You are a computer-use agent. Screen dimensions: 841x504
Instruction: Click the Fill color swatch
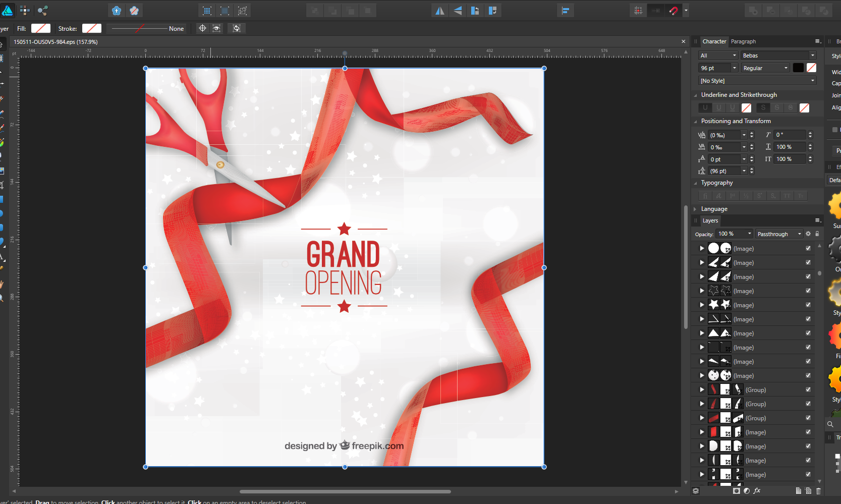[41, 29]
